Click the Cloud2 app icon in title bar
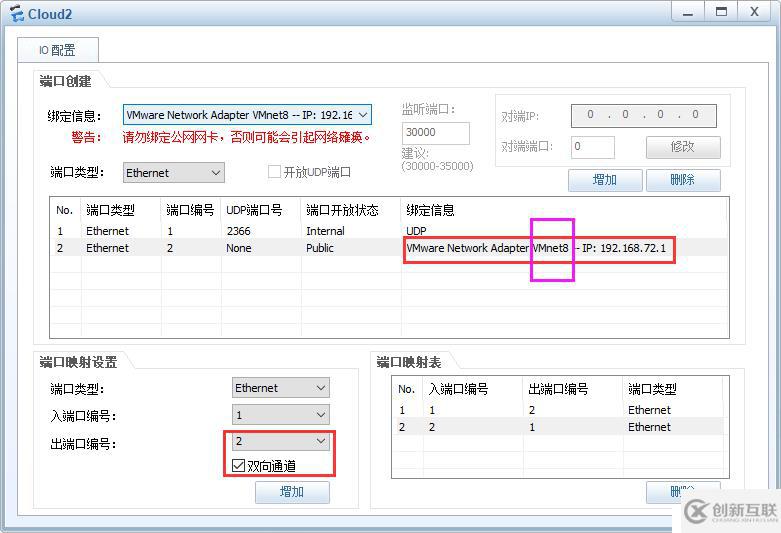781x533 pixels. 16,13
